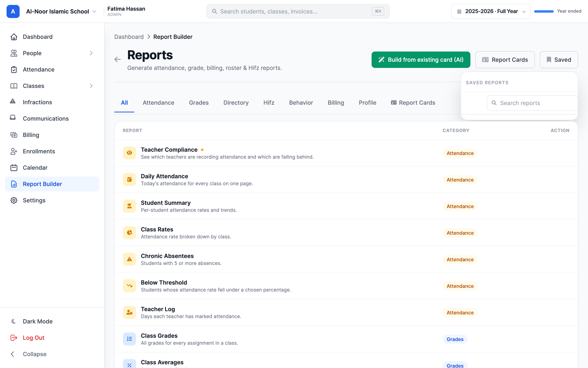This screenshot has height=368, width=588.
Task: Focus the Search reports field
Action: 532,103
